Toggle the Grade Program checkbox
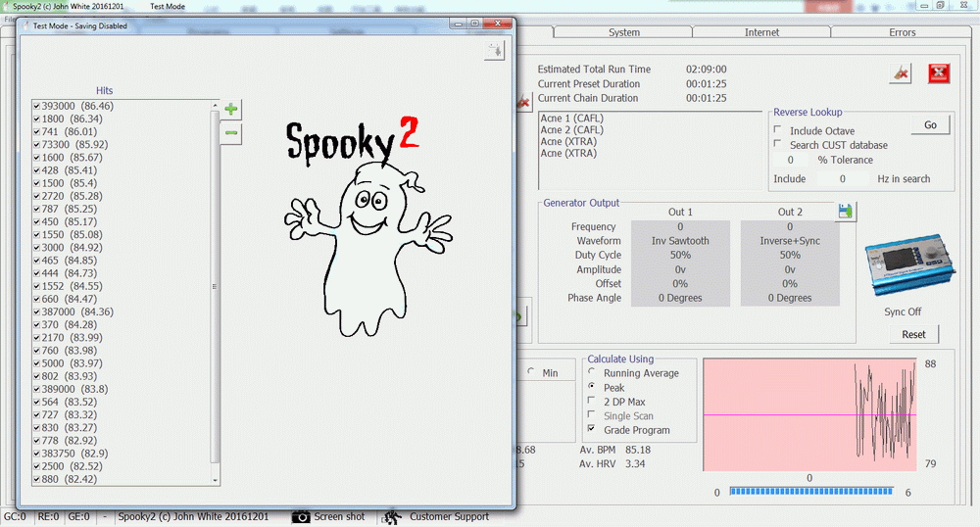Screen dimensions: 980x527 point(591,430)
